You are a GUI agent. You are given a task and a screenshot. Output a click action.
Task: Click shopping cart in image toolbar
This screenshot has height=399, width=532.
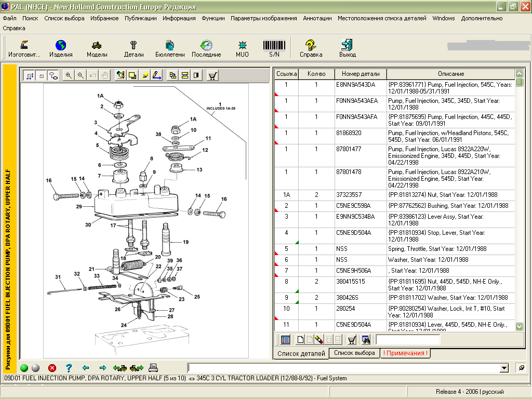click(212, 76)
